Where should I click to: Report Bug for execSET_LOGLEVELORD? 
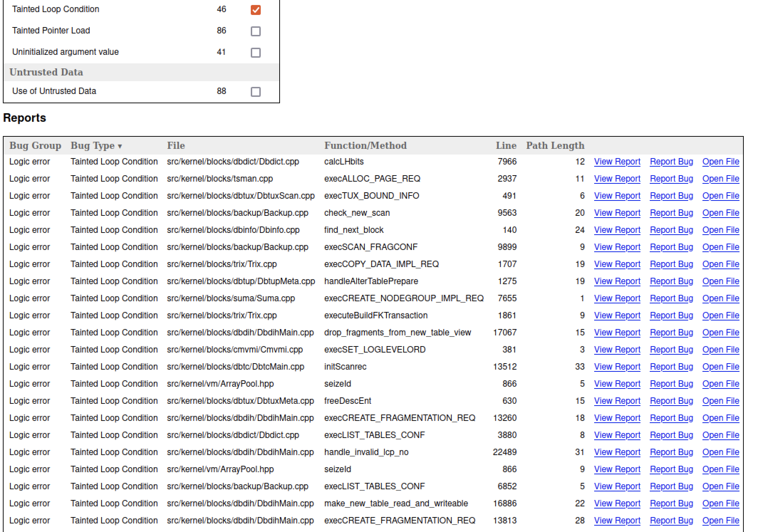pos(671,350)
